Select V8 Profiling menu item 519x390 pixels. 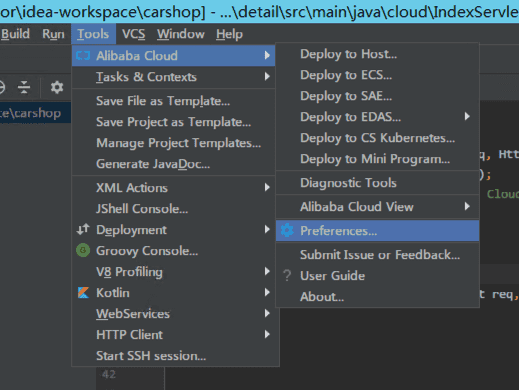[173, 272]
